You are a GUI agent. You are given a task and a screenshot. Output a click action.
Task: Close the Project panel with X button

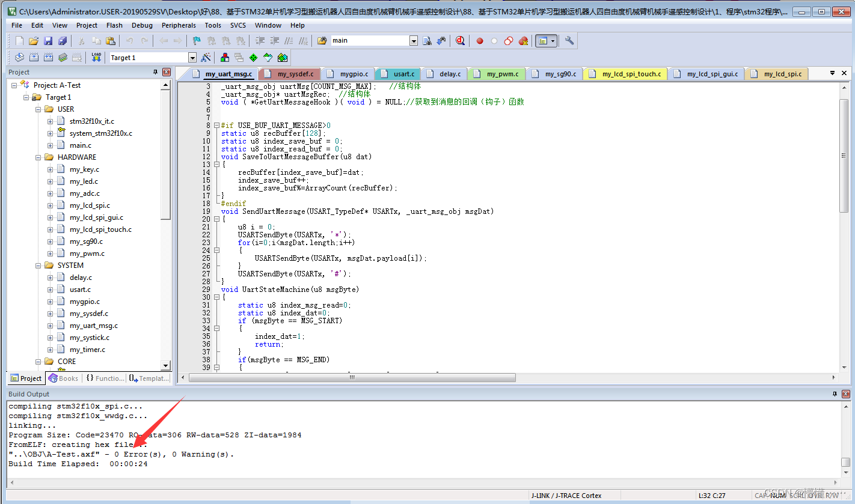click(x=167, y=72)
